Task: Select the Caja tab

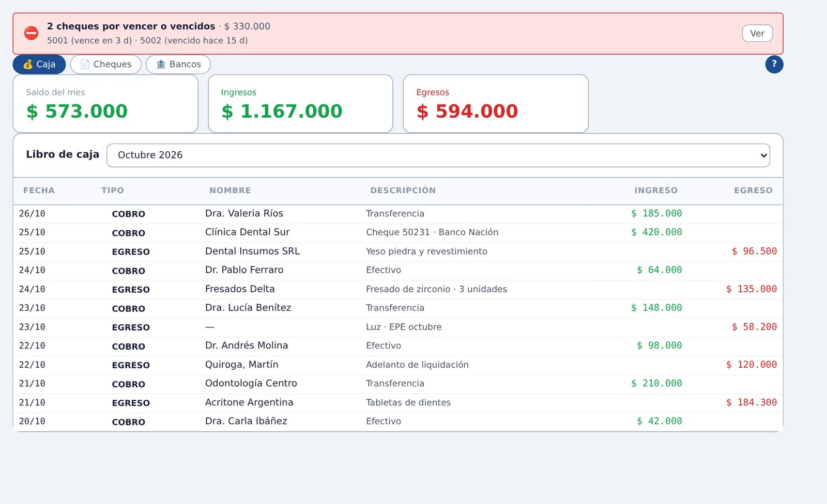Action: (39, 65)
